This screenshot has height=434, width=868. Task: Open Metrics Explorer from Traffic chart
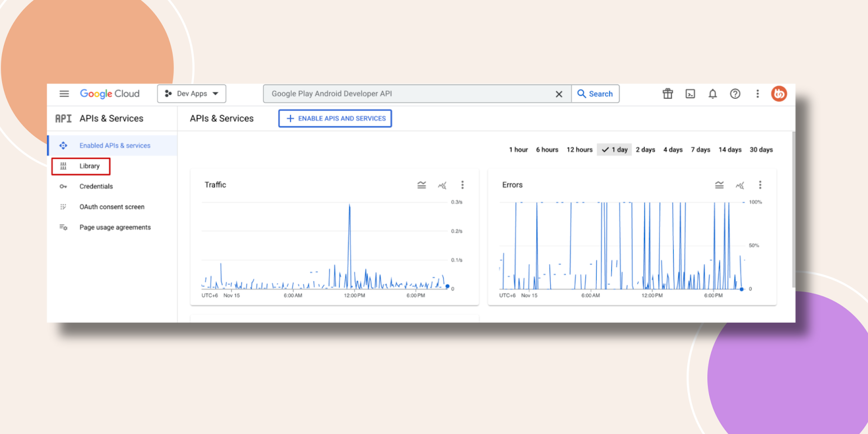(x=442, y=185)
